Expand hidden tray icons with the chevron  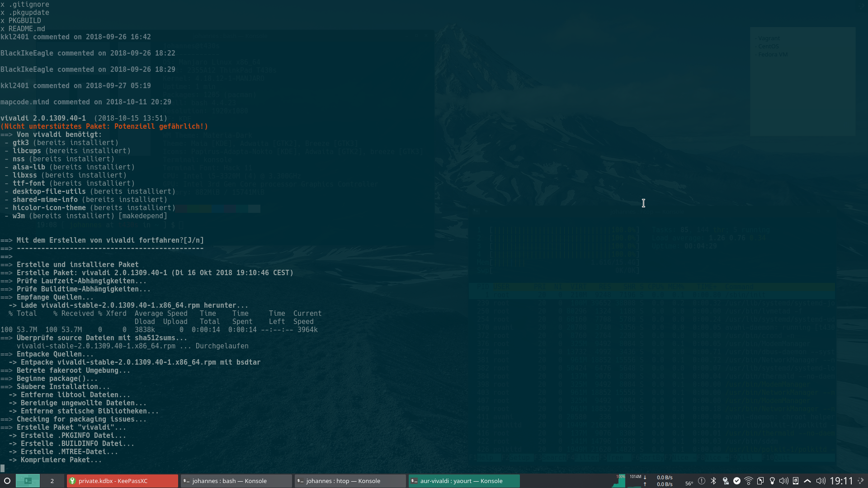[807, 481]
